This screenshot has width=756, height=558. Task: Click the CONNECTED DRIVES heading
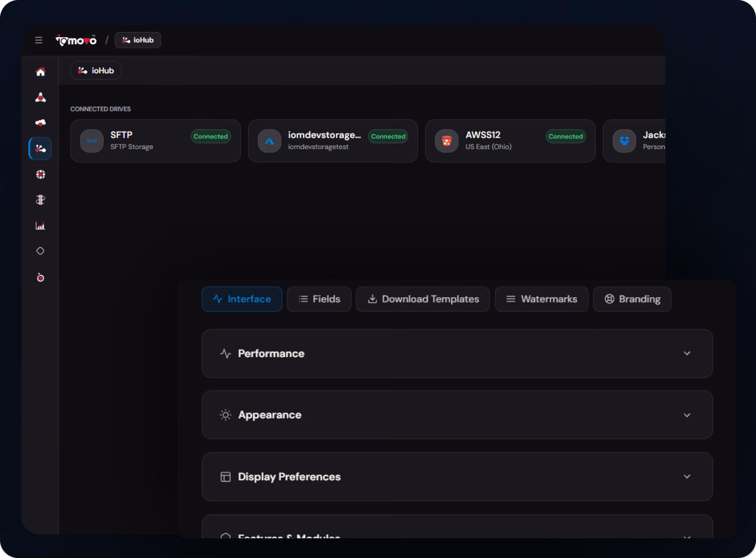[x=101, y=109]
